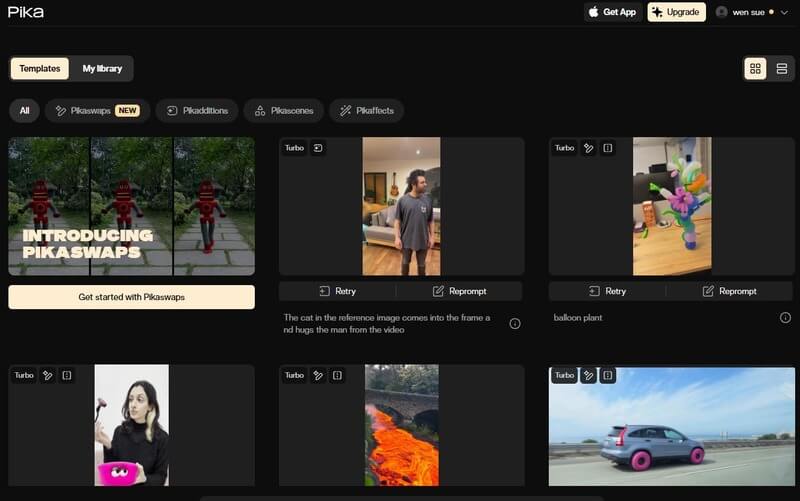The width and height of the screenshot is (800, 501).
Task: Click aspect ratio icon on woman video card
Action: coord(67,375)
